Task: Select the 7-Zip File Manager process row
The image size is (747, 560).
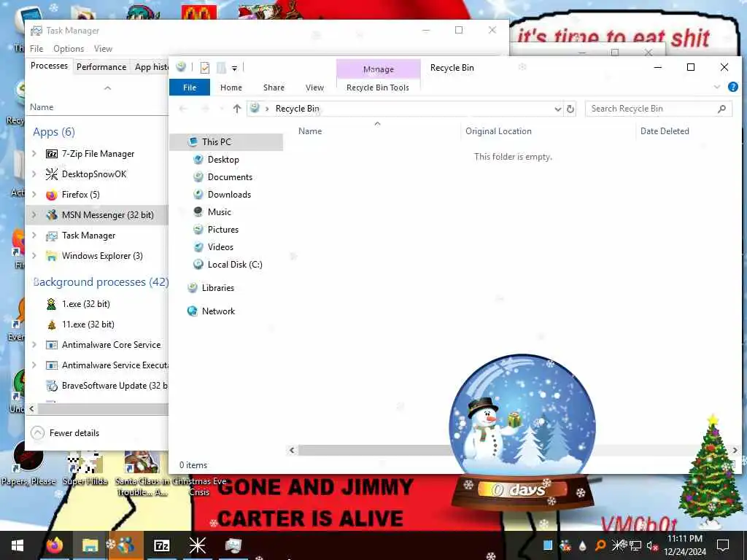Action: pos(98,154)
